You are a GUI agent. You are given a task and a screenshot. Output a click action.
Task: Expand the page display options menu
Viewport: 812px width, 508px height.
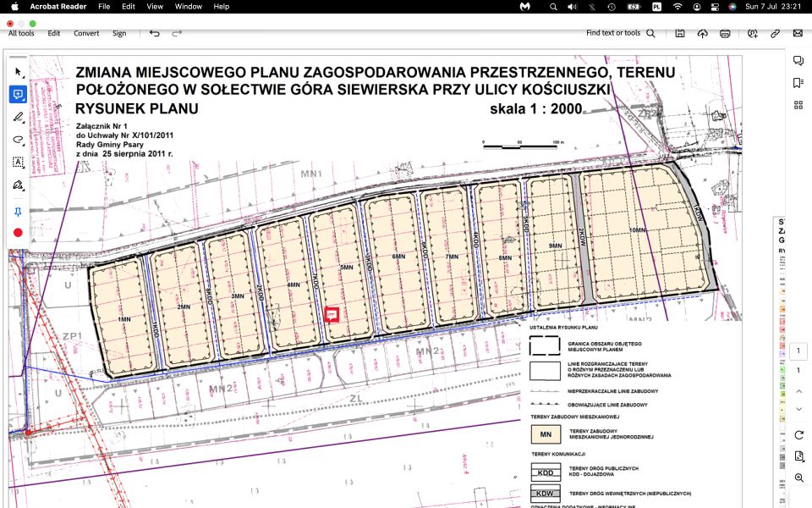coord(799,456)
